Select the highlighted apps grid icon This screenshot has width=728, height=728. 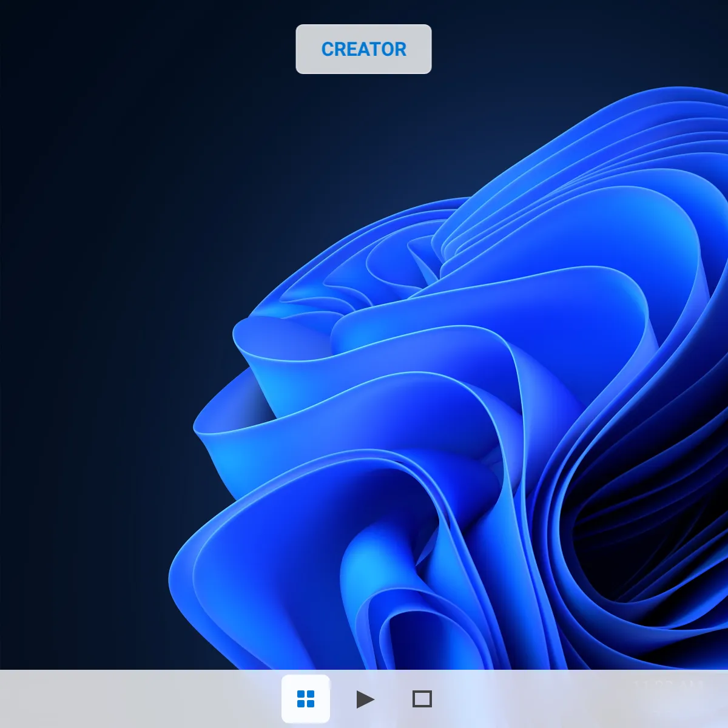pyautogui.click(x=306, y=699)
